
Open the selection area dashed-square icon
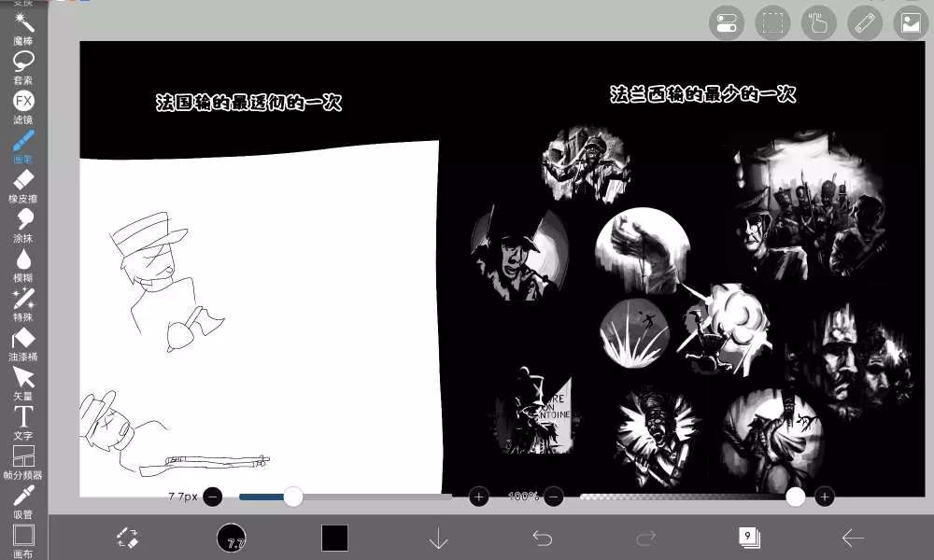772,23
